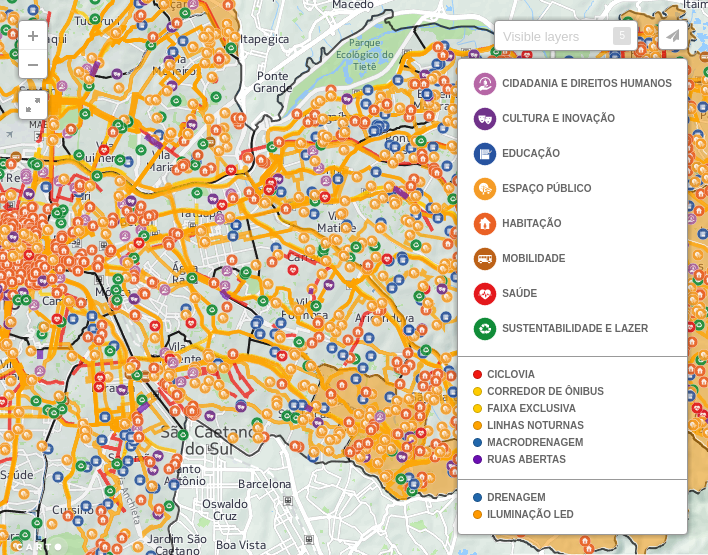The image size is (708, 555).
Task: Toggle the Cultura e Inovação mask icon
Action: point(485,119)
